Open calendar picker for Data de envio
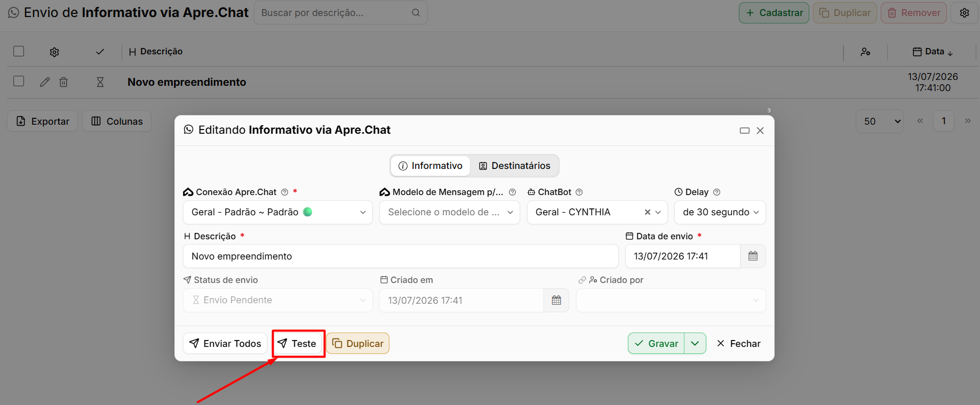Viewport: 980px width, 405px height. click(753, 256)
